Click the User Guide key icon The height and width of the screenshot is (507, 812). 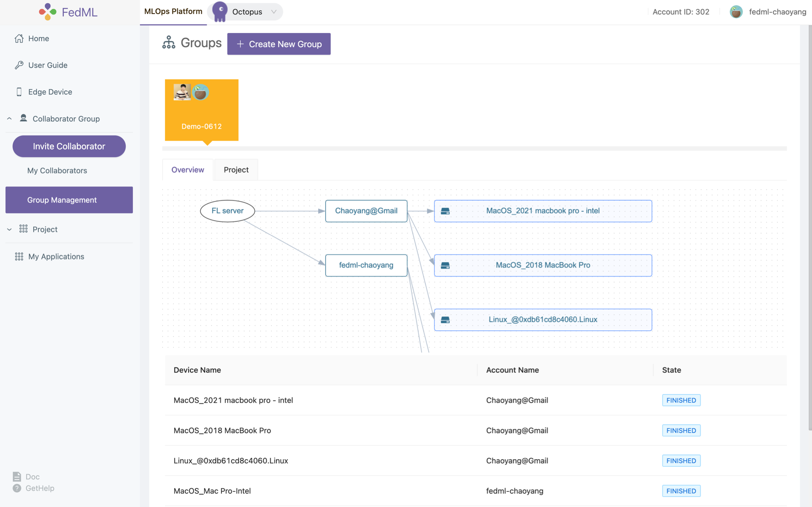(19, 65)
